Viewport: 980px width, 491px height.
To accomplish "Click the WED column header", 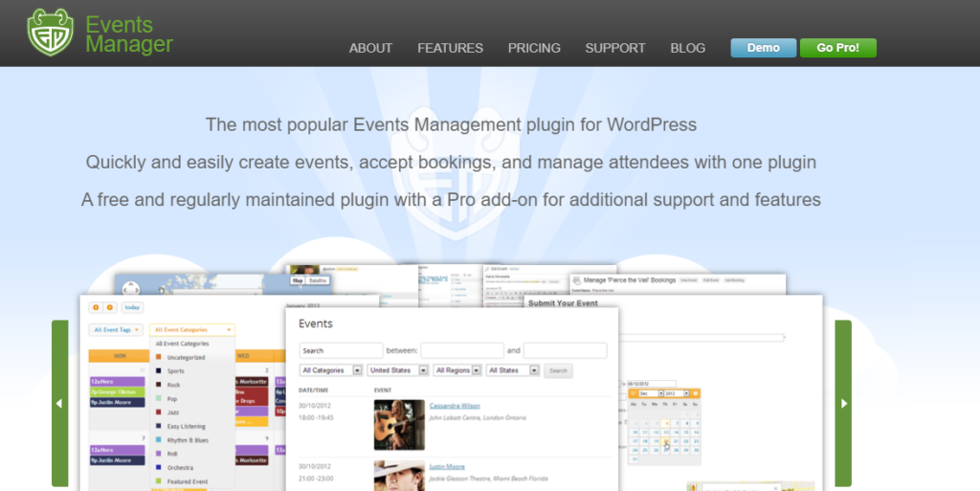I will [243, 356].
